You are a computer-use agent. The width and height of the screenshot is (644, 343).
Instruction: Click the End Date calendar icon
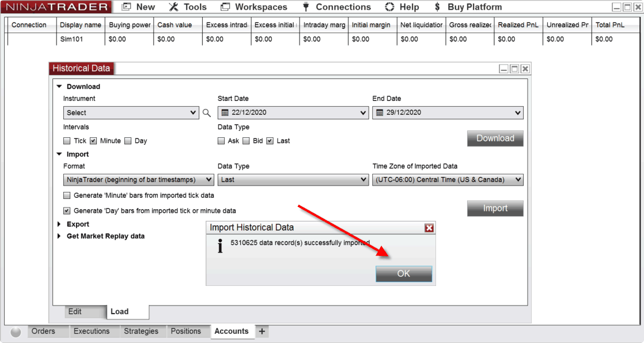point(380,112)
